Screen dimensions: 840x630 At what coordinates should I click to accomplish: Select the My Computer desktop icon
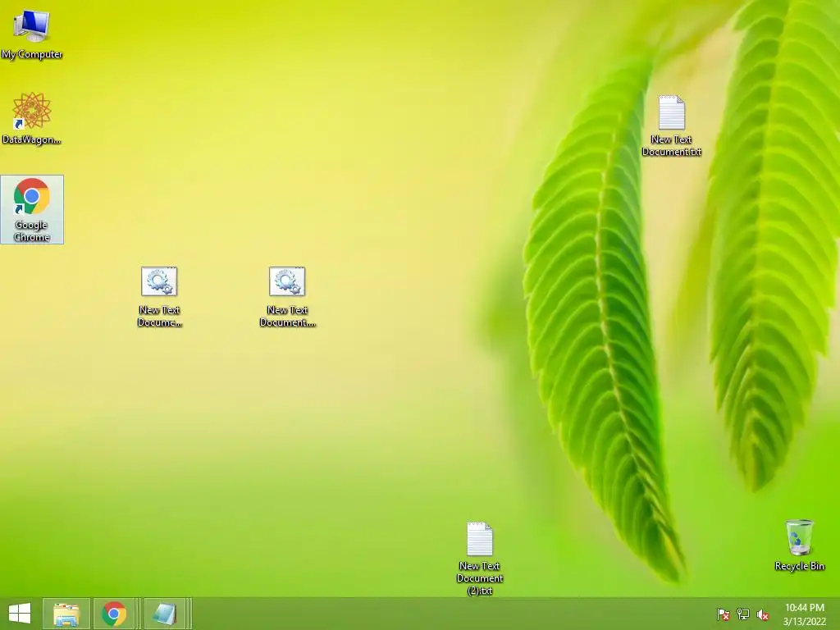coord(32,34)
